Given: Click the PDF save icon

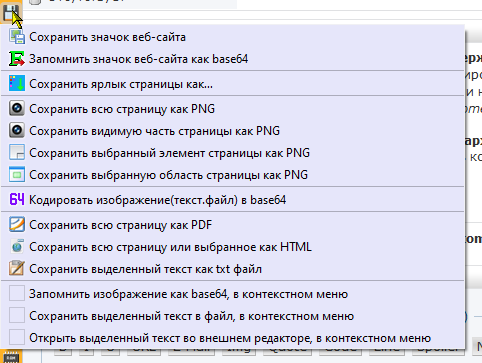Looking at the screenshot, I should point(17,225).
